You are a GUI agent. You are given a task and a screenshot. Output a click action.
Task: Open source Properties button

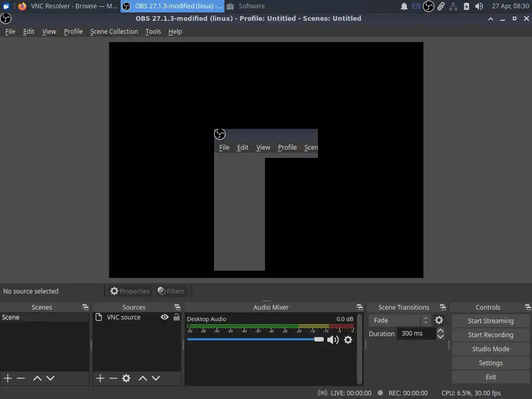[x=129, y=291]
